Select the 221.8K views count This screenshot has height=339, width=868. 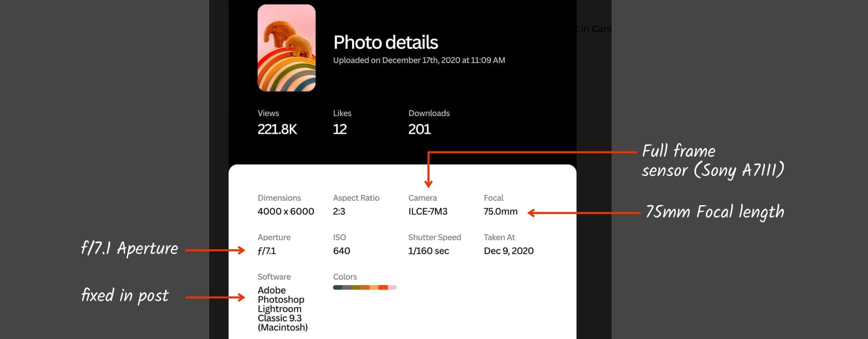click(277, 129)
